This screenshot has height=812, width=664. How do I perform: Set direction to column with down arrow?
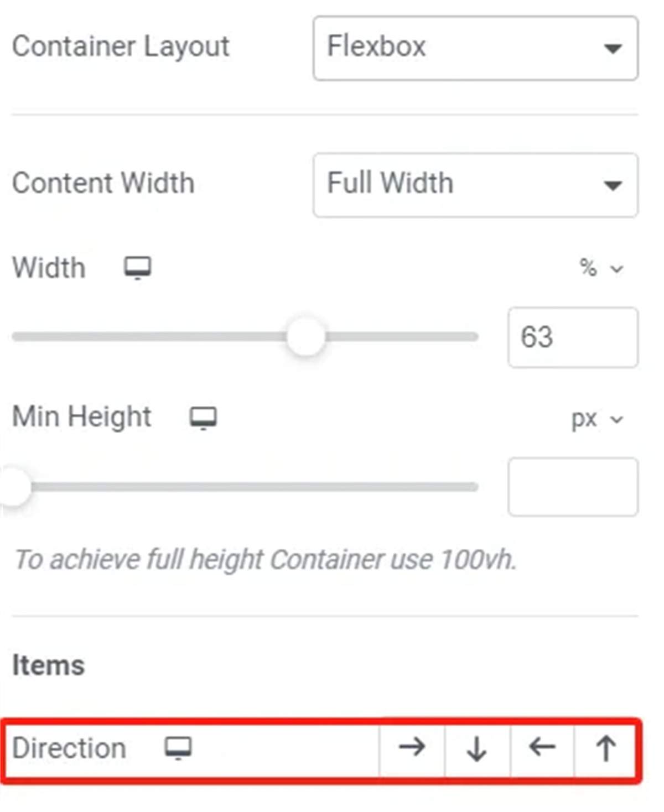477,748
